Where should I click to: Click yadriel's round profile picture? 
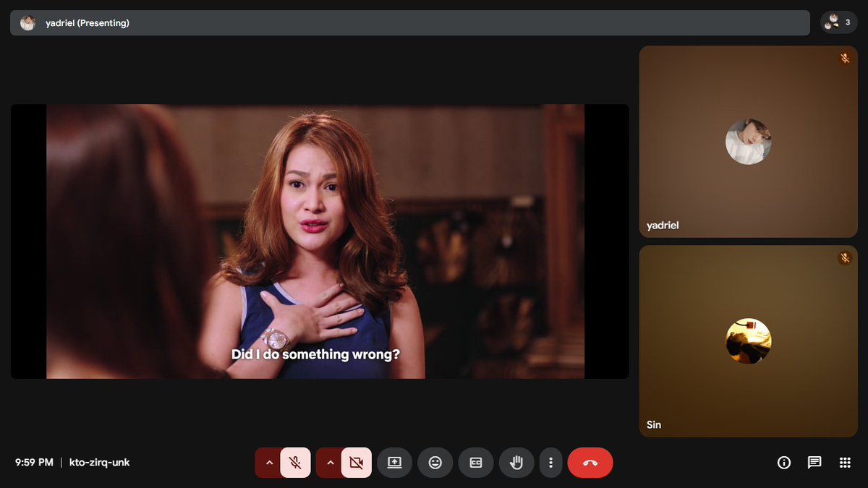(x=749, y=142)
